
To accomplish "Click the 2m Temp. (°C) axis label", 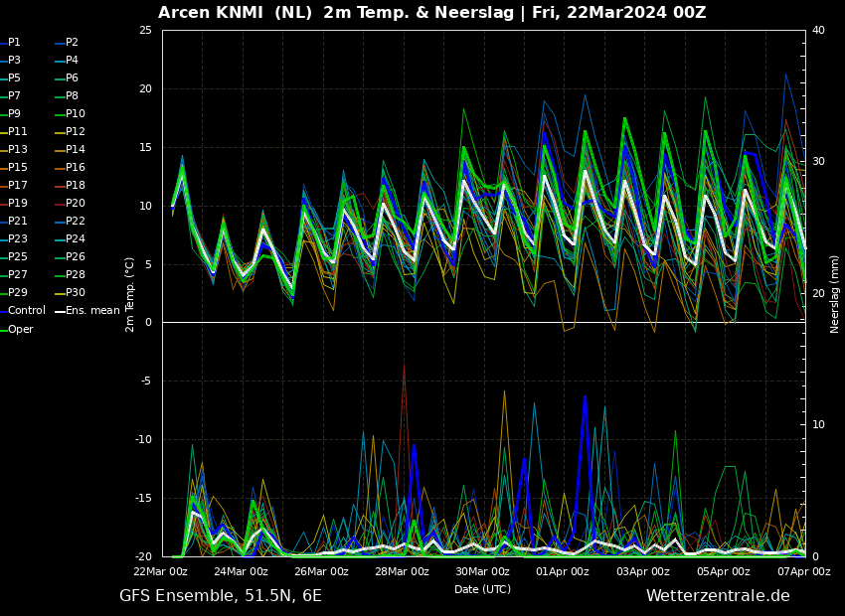I will coord(130,294).
